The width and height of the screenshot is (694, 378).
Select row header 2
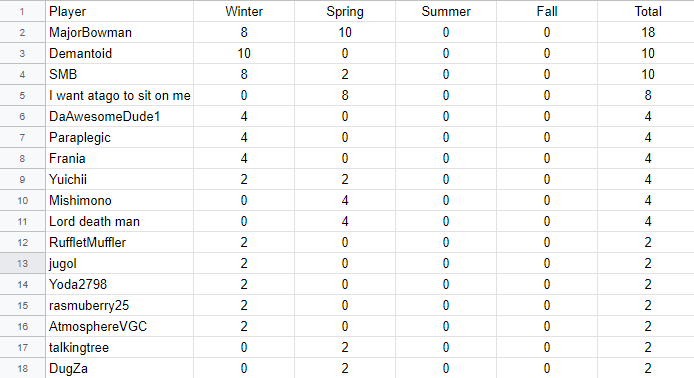[x=23, y=32]
